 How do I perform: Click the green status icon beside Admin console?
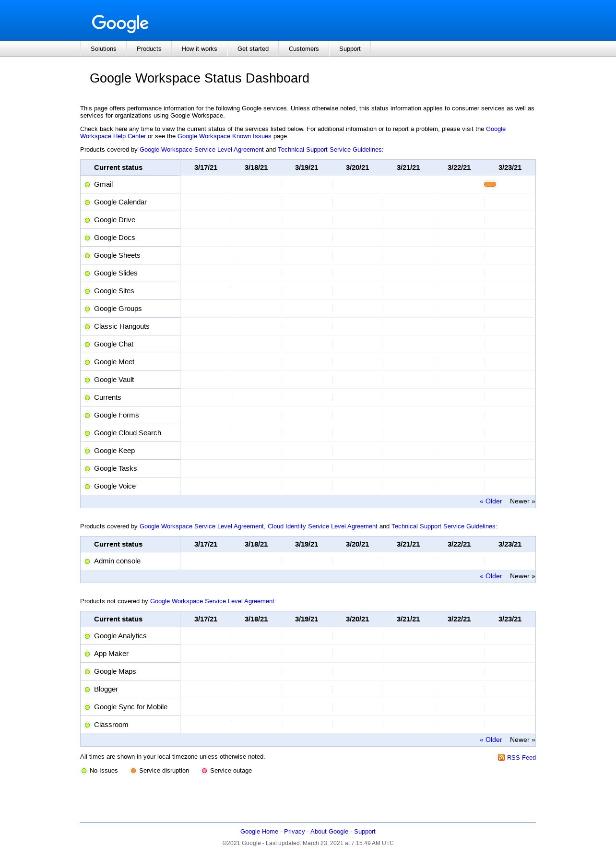(87, 561)
